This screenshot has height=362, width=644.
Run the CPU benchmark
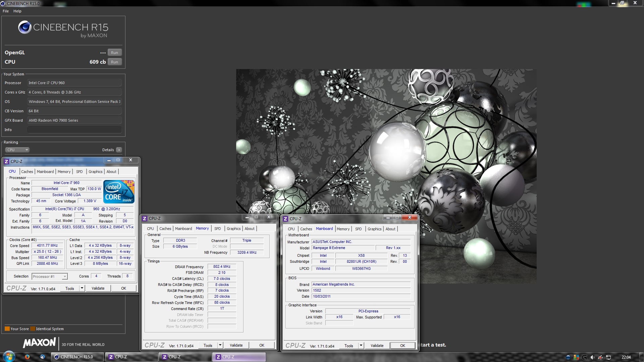coord(115,62)
